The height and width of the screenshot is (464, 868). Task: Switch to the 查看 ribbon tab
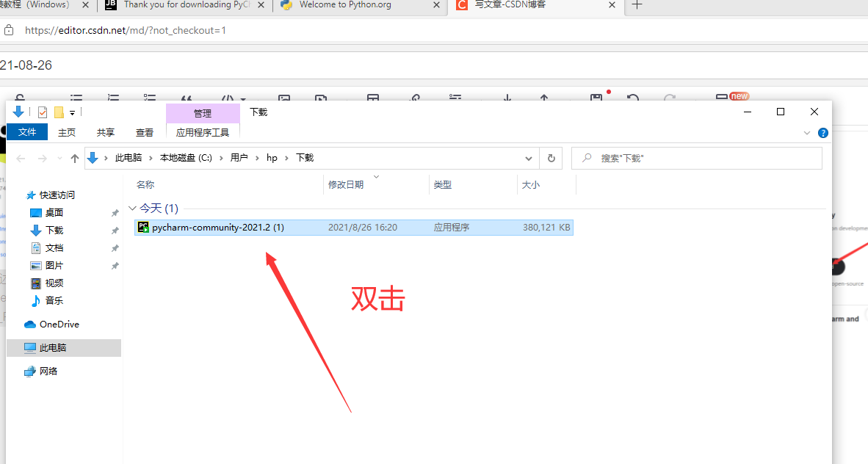tap(145, 132)
